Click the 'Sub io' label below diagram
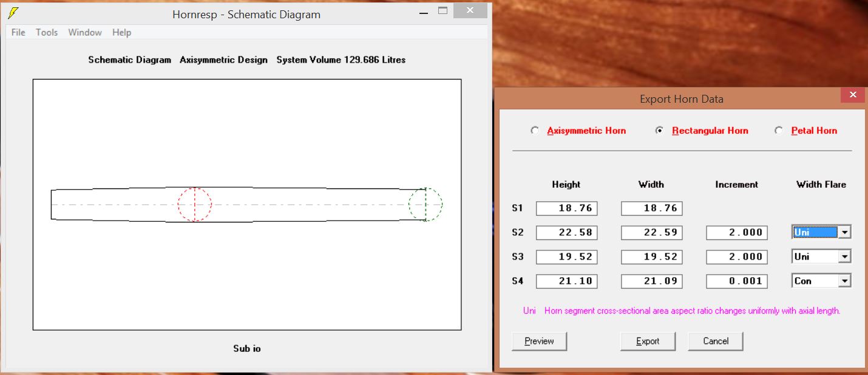868x375 pixels. 247,348
